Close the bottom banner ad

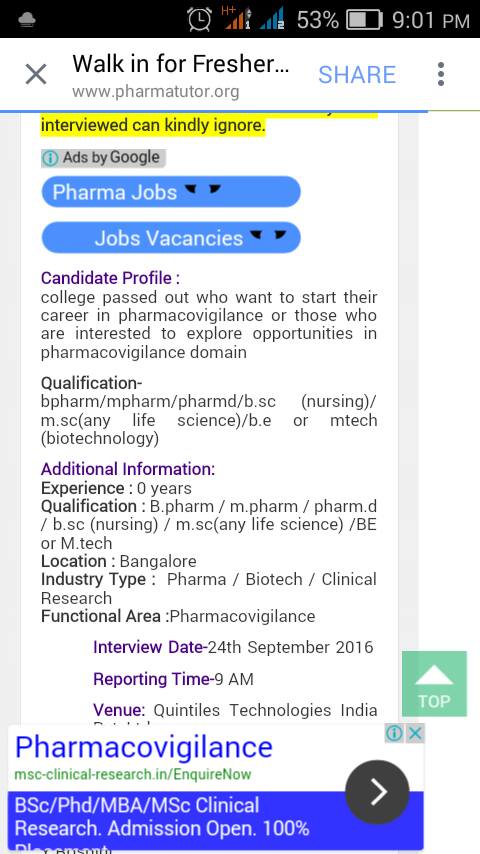point(415,734)
